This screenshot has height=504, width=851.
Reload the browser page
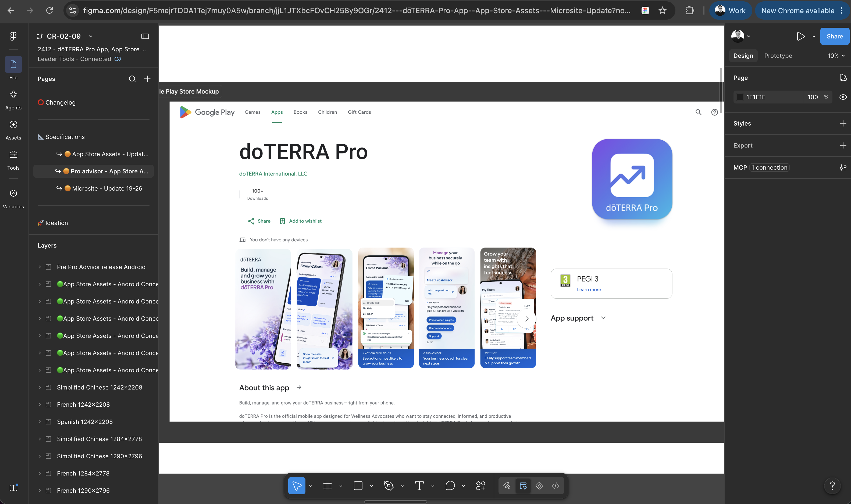click(49, 10)
